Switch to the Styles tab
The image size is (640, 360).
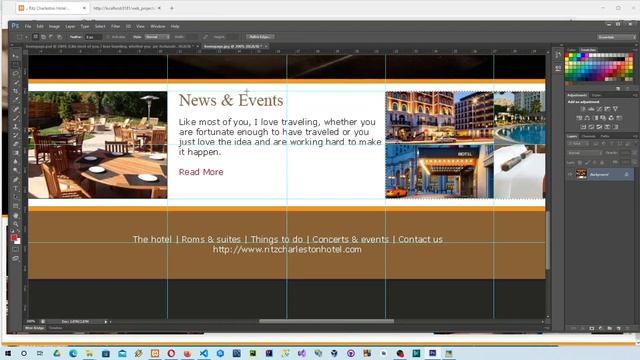click(596, 95)
